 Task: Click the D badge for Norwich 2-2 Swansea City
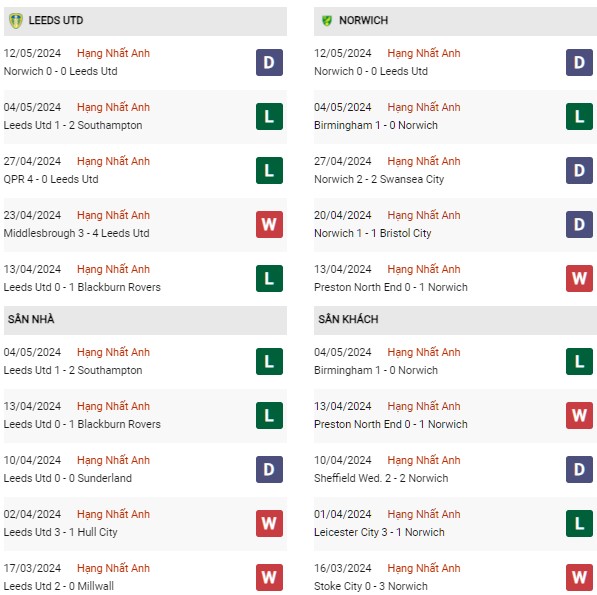579,171
